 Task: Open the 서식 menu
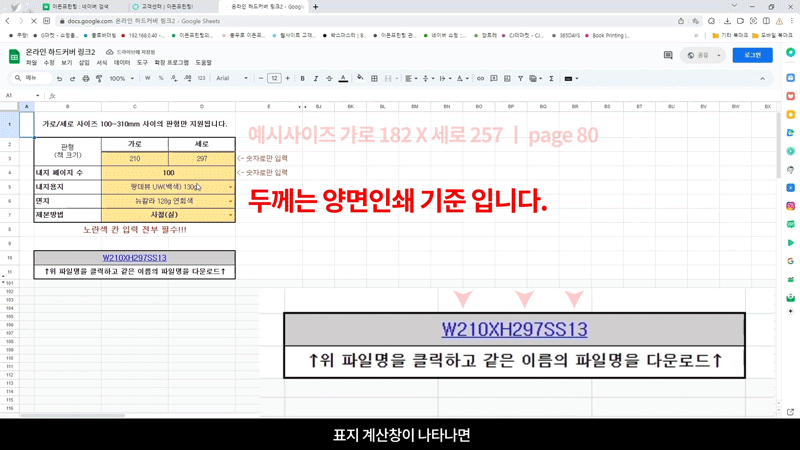click(102, 63)
